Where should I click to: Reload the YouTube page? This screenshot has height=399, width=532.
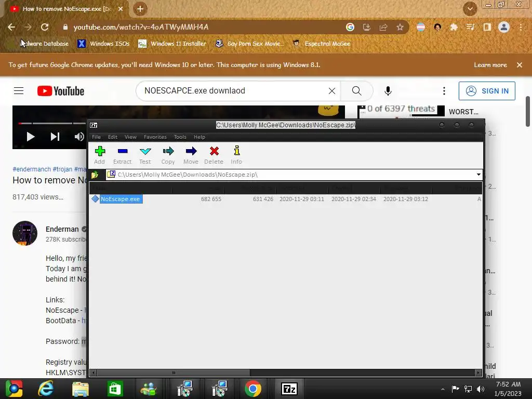click(45, 27)
